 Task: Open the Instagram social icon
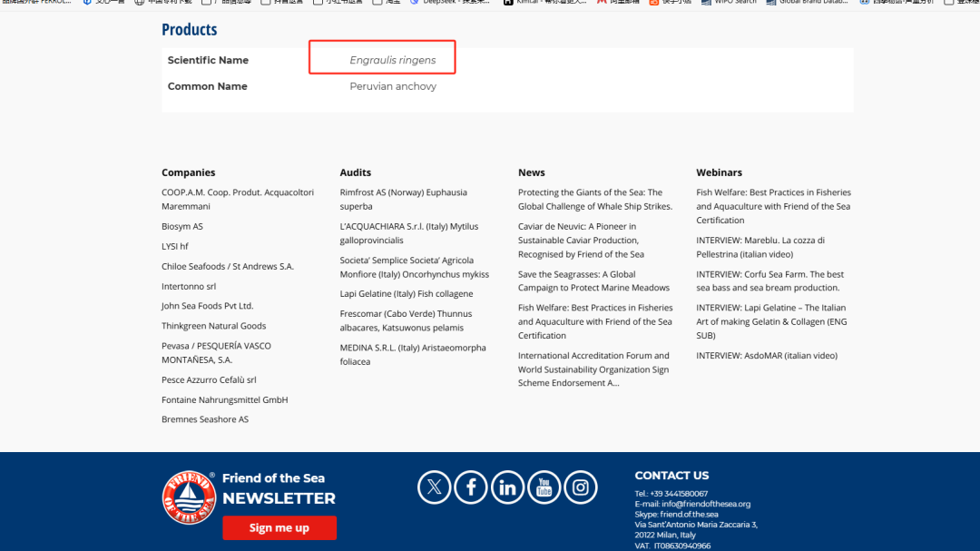click(581, 487)
